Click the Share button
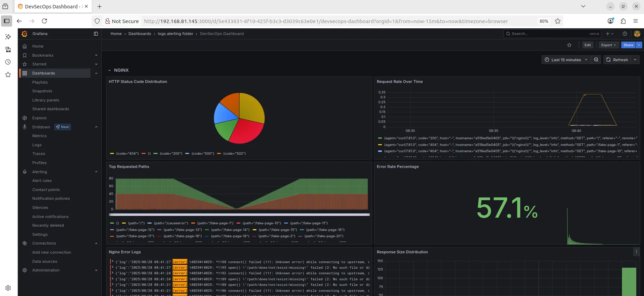Image resolution: width=644 pixels, height=296 pixels. pos(628,45)
